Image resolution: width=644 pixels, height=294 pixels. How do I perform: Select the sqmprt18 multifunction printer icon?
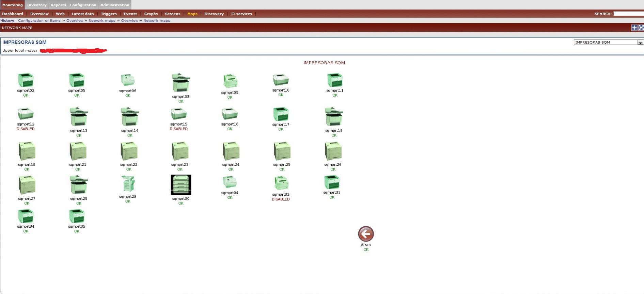click(334, 117)
